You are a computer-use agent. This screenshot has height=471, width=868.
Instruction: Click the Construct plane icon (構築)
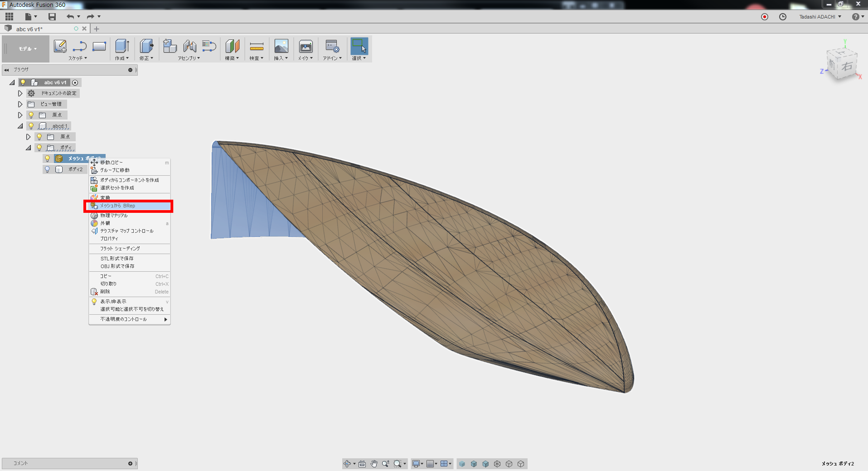coord(232,46)
